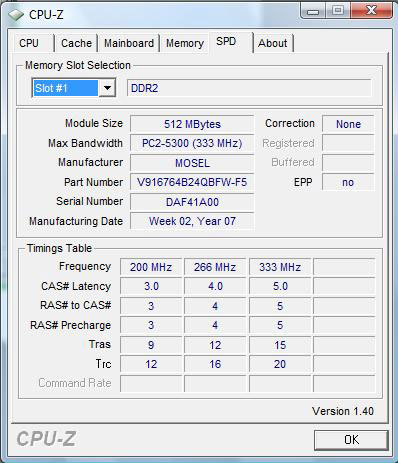Click the CPU-Z title bar app icon
This screenshot has width=398, height=463.
(x=15, y=15)
